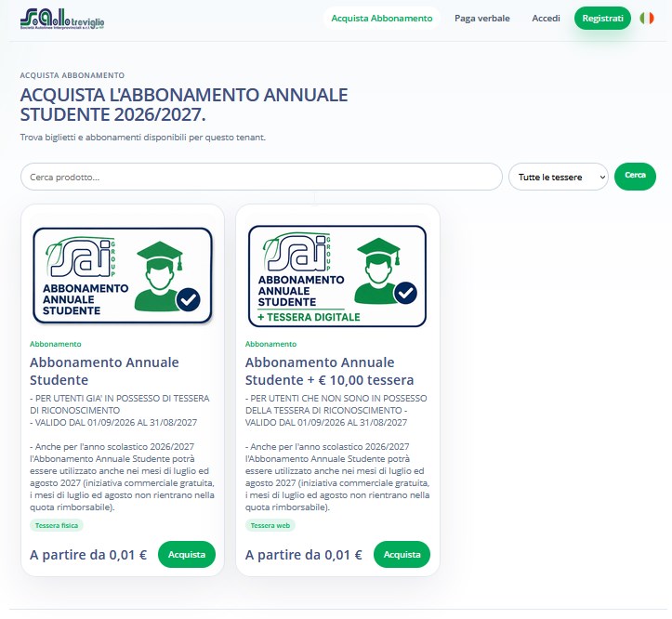672x619 pixels.
Task: Click ACQUISTA ABBONAMENTO breadcrumb heading
Action: [72, 75]
